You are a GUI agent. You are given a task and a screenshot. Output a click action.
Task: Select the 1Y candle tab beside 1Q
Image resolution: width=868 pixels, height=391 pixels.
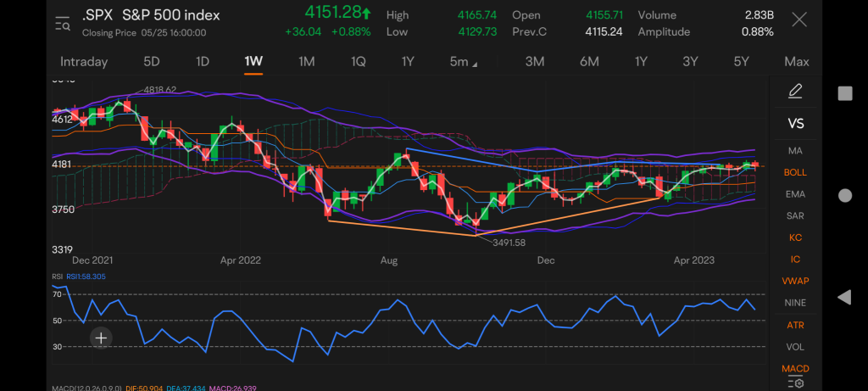[x=408, y=61]
